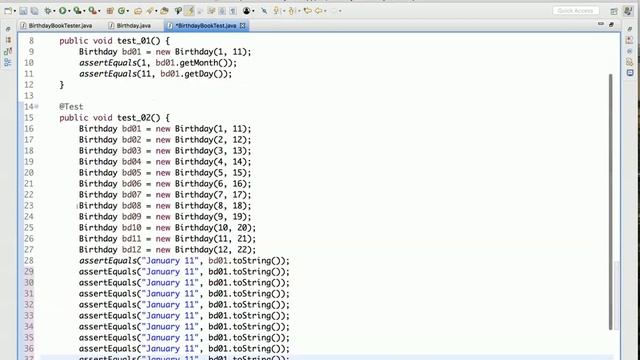The height and width of the screenshot is (360, 640).
Task: Click the Save All icon
Action: coord(35,11)
